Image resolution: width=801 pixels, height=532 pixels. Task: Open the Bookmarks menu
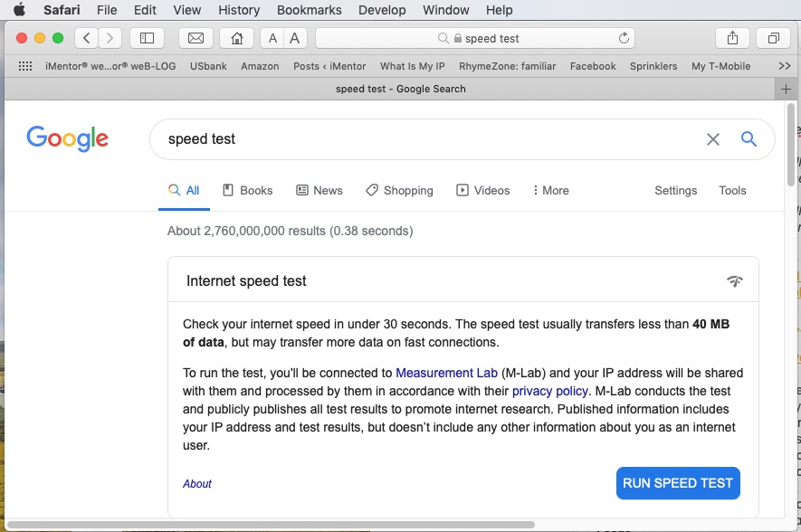(x=309, y=10)
